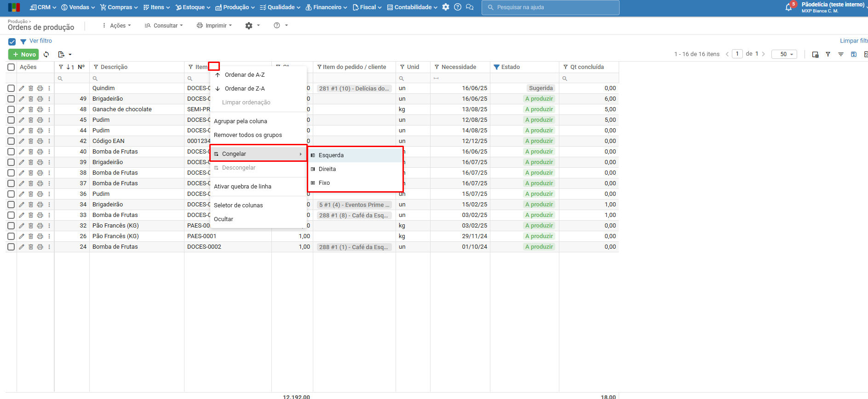The height and width of the screenshot is (399, 868).
Task: Check the select-all rows checkbox in header
Action: 11,67
